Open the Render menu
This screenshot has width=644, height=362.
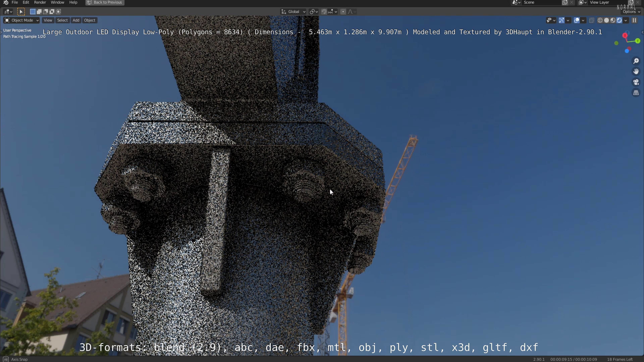point(40,3)
